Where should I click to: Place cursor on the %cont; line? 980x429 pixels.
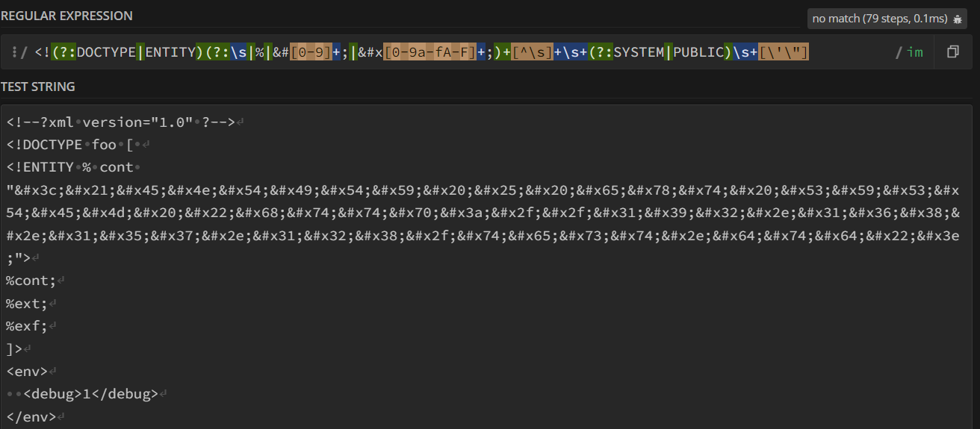click(31, 281)
